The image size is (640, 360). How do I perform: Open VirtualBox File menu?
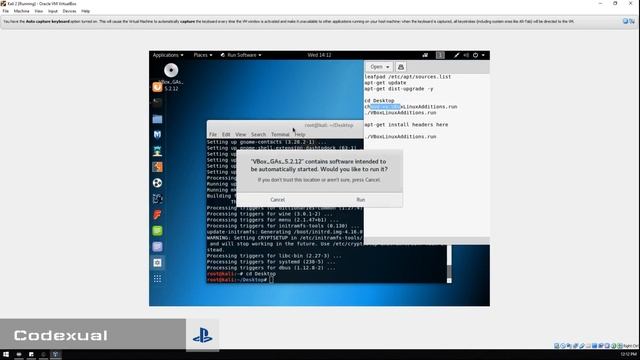[x=6, y=11]
